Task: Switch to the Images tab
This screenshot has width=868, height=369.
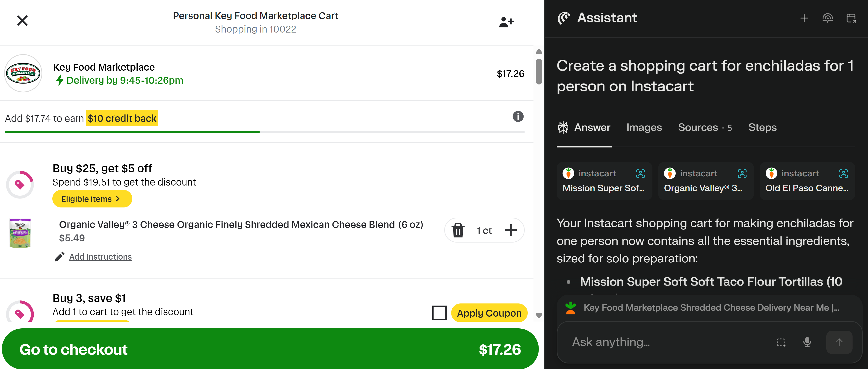Action: [x=644, y=127]
